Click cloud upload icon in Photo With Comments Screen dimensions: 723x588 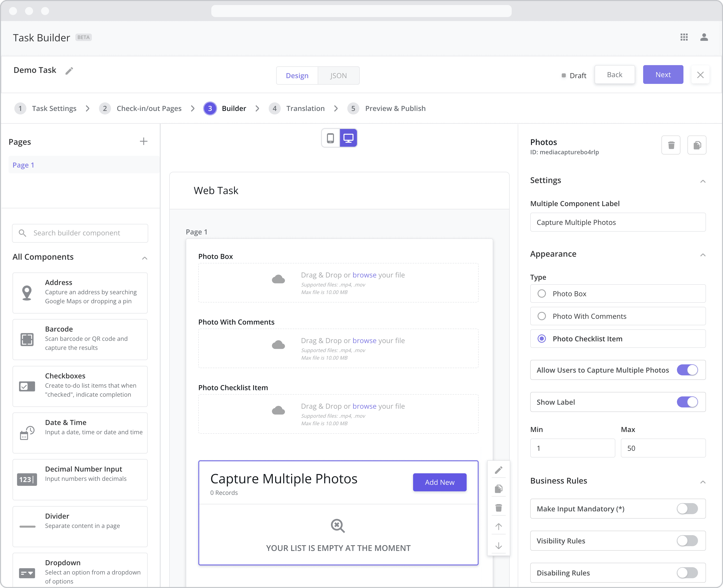278,345
